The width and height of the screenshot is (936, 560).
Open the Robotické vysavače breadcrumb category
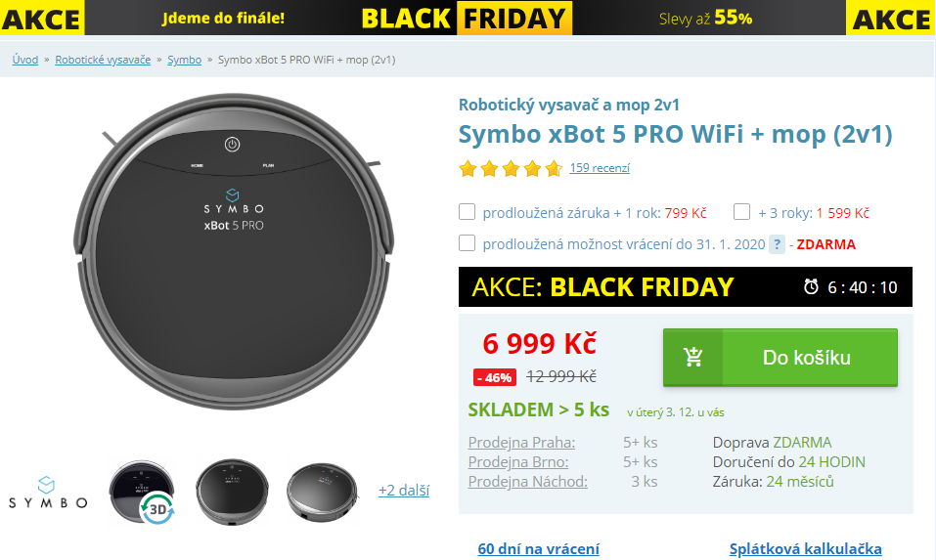pos(103,60)
